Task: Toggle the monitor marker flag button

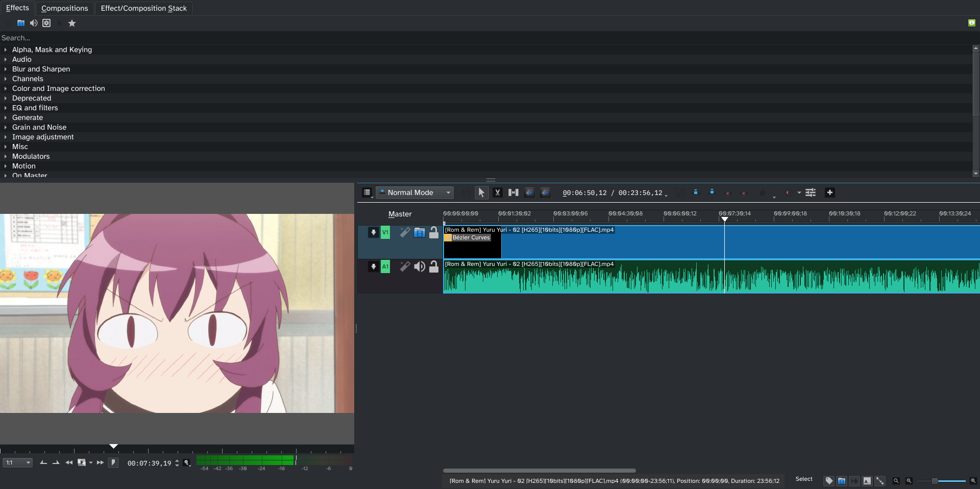Action: (x=113, y=462)
